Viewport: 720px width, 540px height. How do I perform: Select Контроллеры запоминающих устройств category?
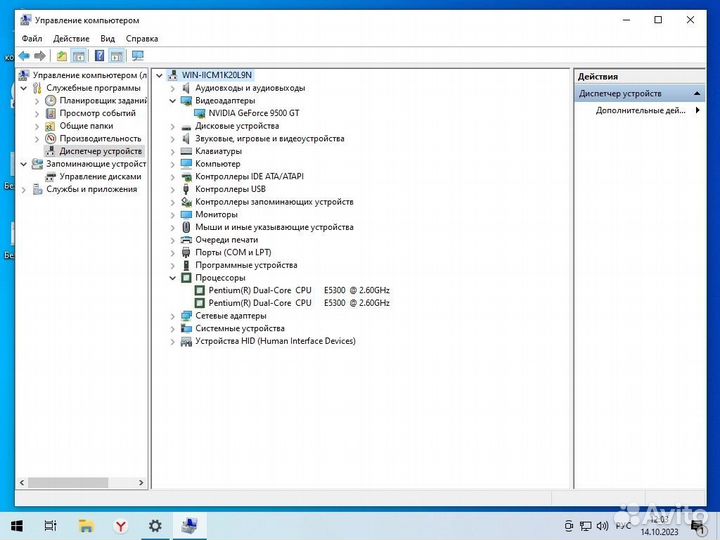click(x=274, y=202)
